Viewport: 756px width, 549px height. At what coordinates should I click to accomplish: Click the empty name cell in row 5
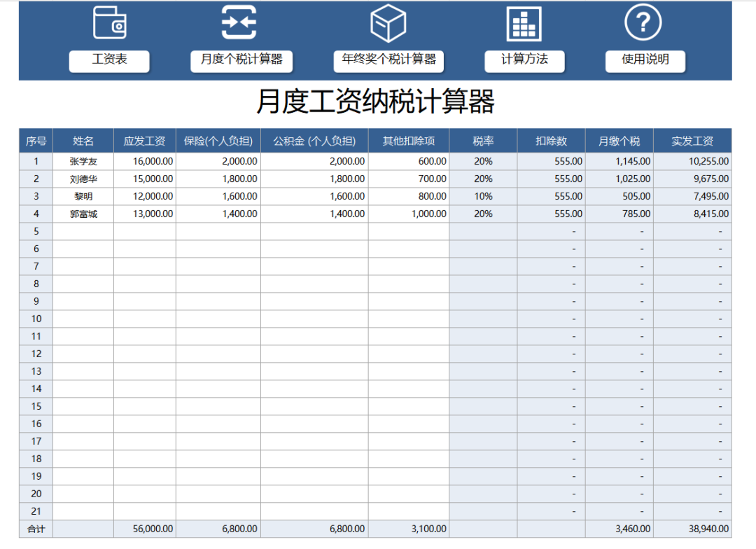coord(83,231)
